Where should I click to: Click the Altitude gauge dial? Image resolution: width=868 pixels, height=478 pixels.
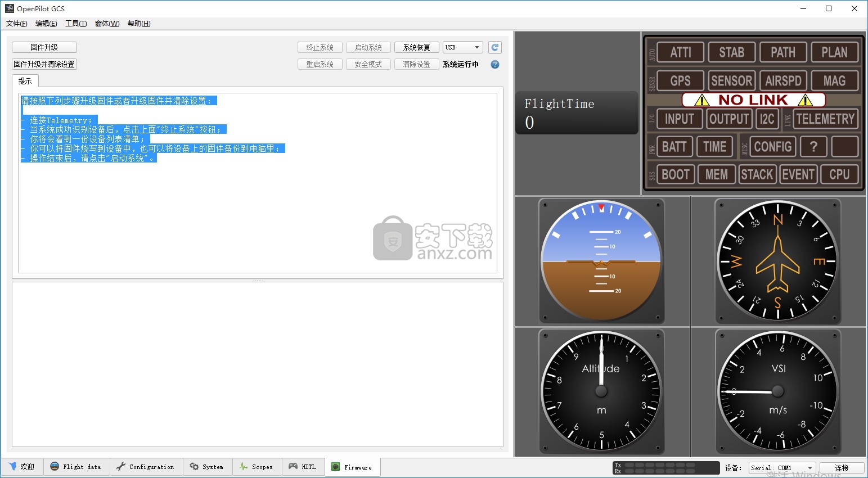[601, 391]
